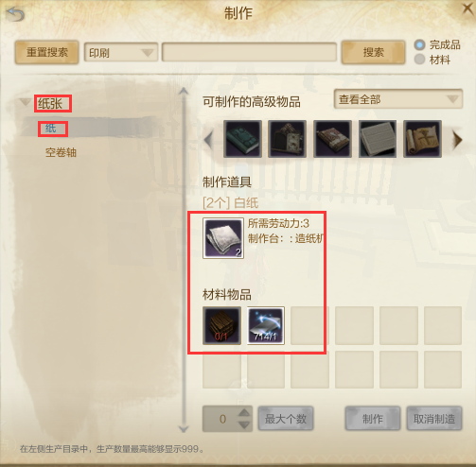Image resolution: width=476 pixels, height=467 pixels.
Task: Click the wood log material icon
Action: (x=221, y=325)
